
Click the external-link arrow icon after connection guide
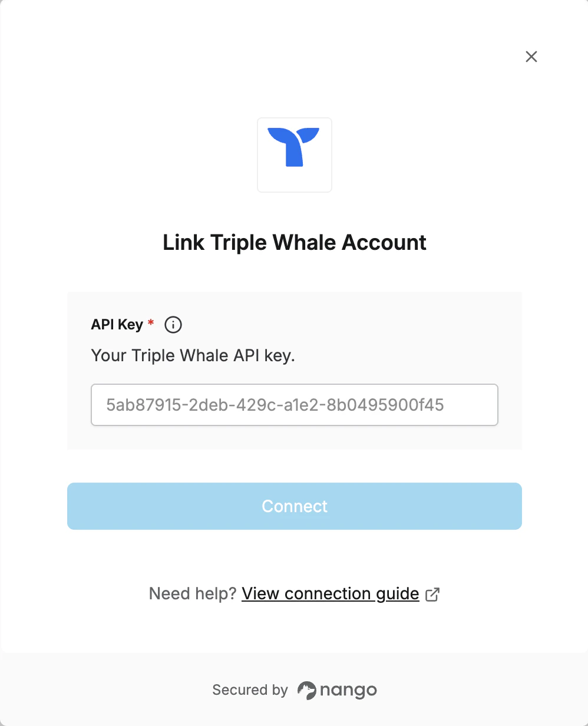pyautogui.click(x=432, y=594)
